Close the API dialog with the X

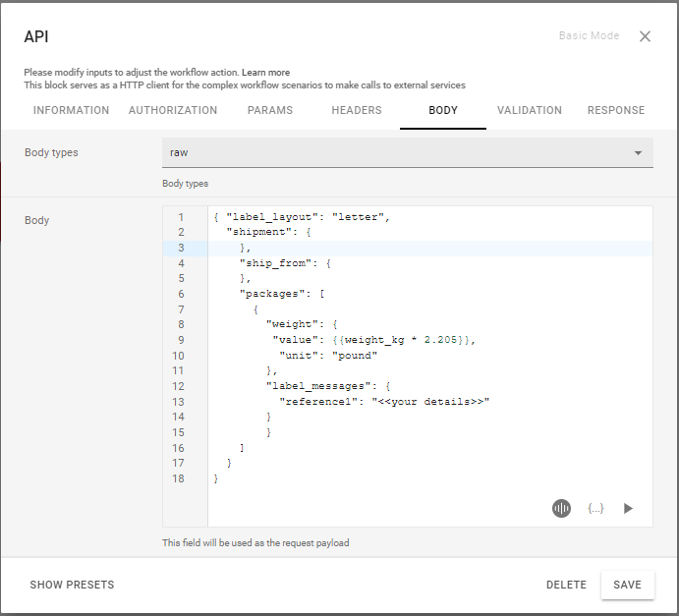pos(645,36)
